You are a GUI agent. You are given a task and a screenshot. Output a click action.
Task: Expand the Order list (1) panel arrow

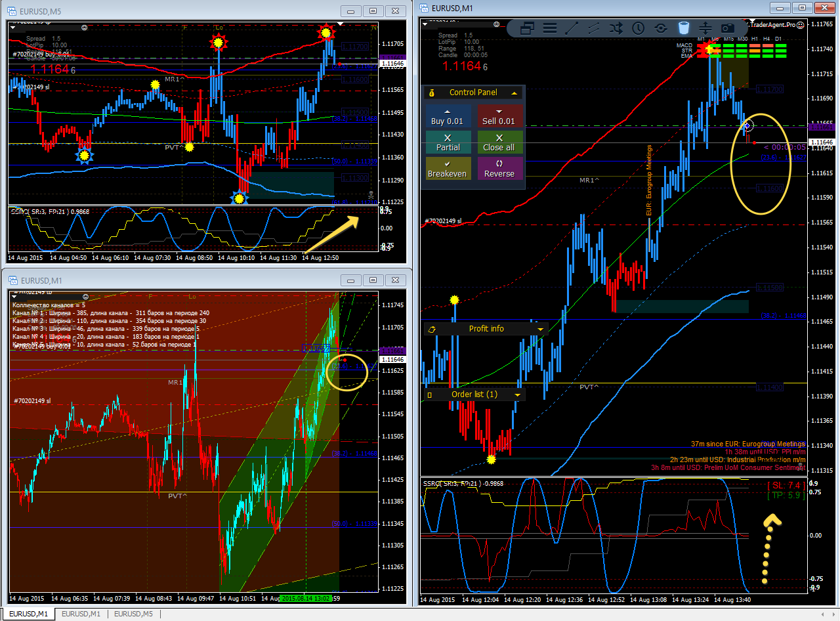(x=518, y=395)
